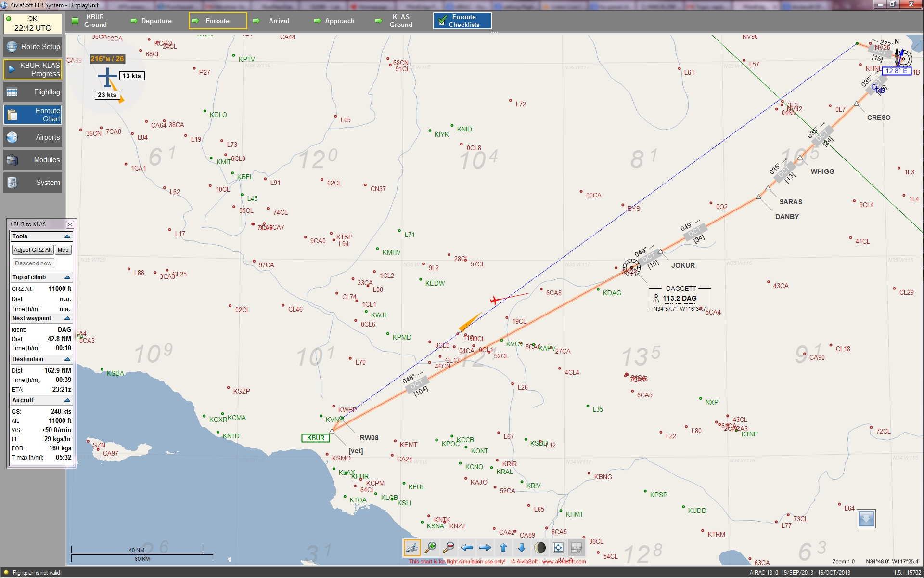Toggle the KBUR Ground phase indicator
924x578 pixels.
pyautogui.click(x=75, y=21)
